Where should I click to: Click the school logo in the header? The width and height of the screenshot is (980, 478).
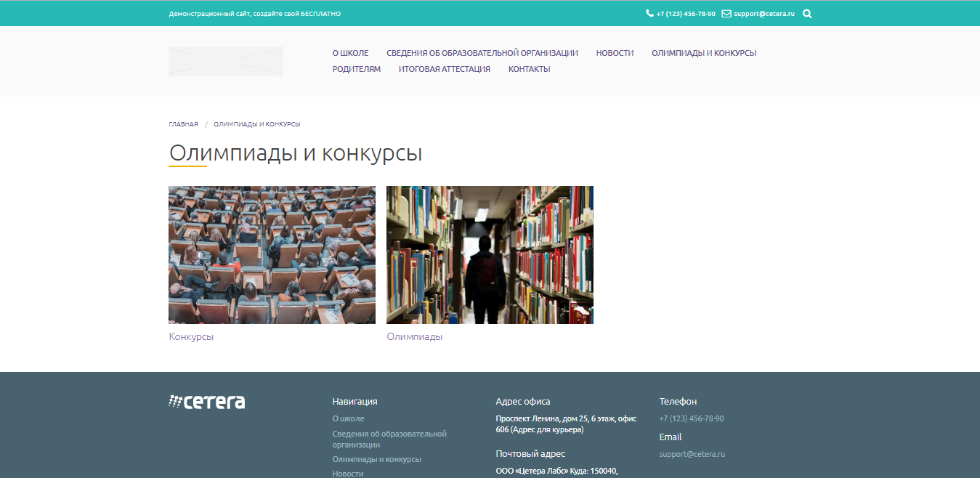coord(225,61)
